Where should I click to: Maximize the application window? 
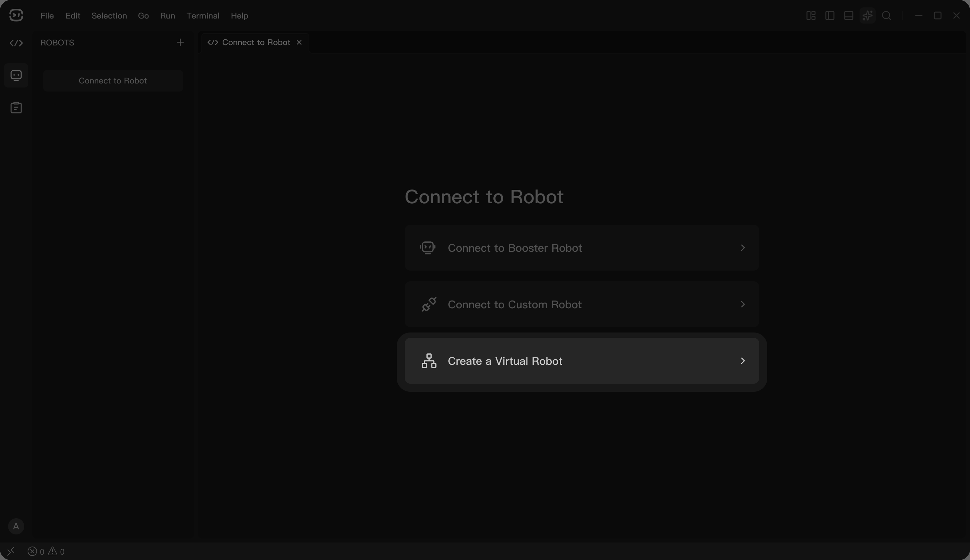click(x=938, y=15)
